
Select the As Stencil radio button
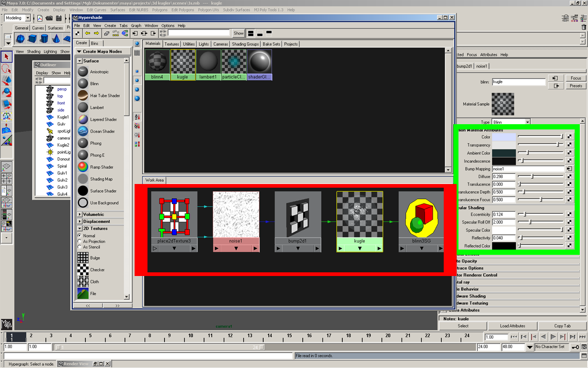point(79,247)
